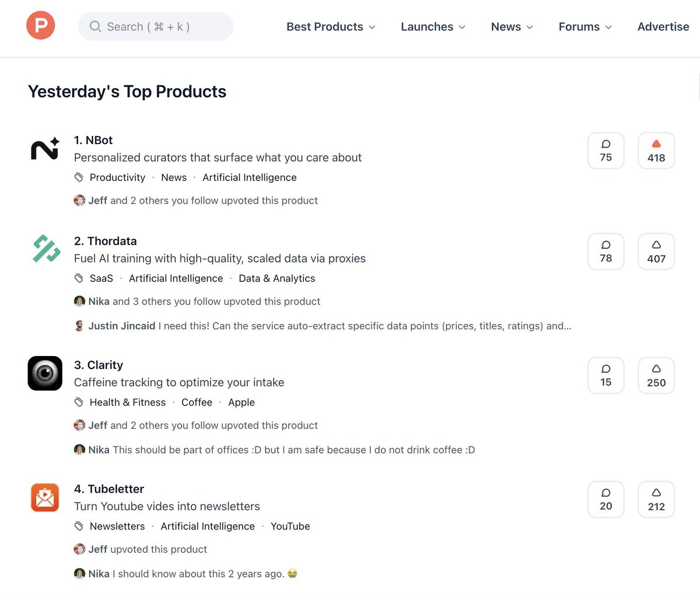Open the Advertise page

coord(663,27)
